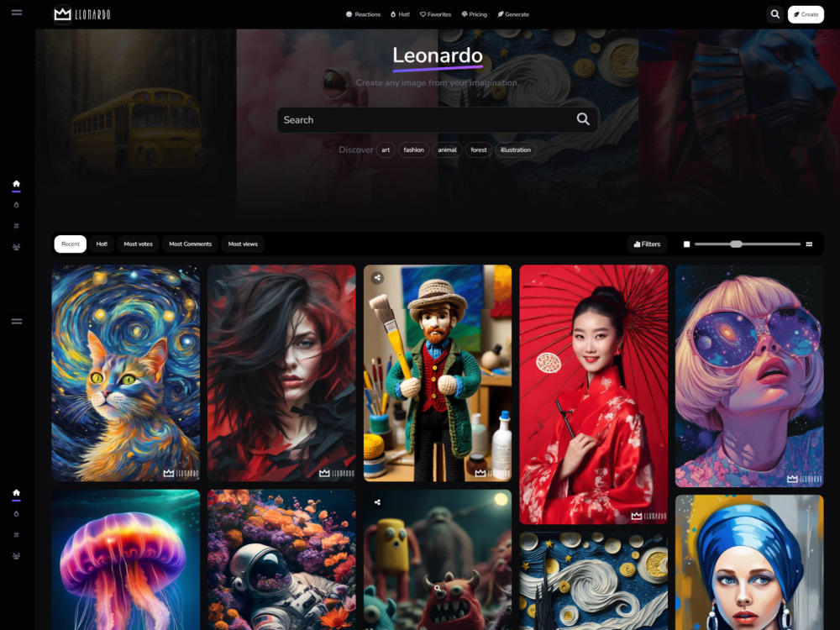
Task: Select the Hot! sort tab
Action: (102, 244)
